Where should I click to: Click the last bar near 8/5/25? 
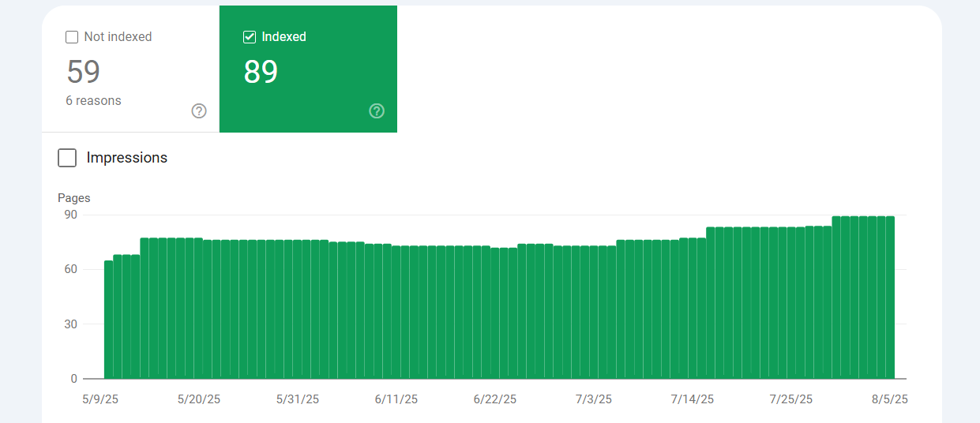[x=890, y=298]
